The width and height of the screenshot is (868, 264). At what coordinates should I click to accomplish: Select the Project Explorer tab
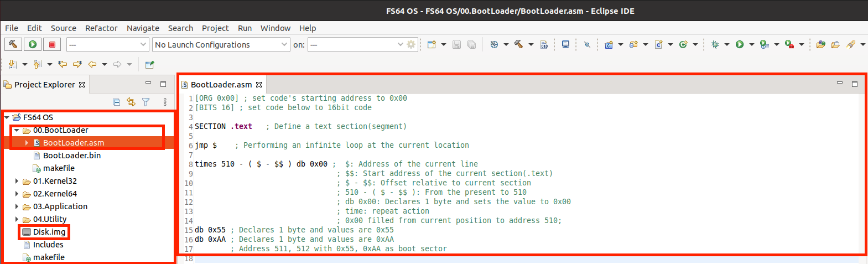pyautogui.click(x=44, y=85)
